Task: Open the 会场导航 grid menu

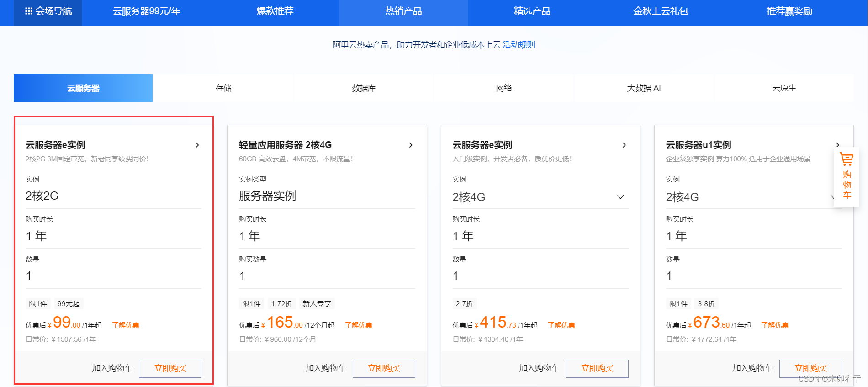Action: coord(48,11)
